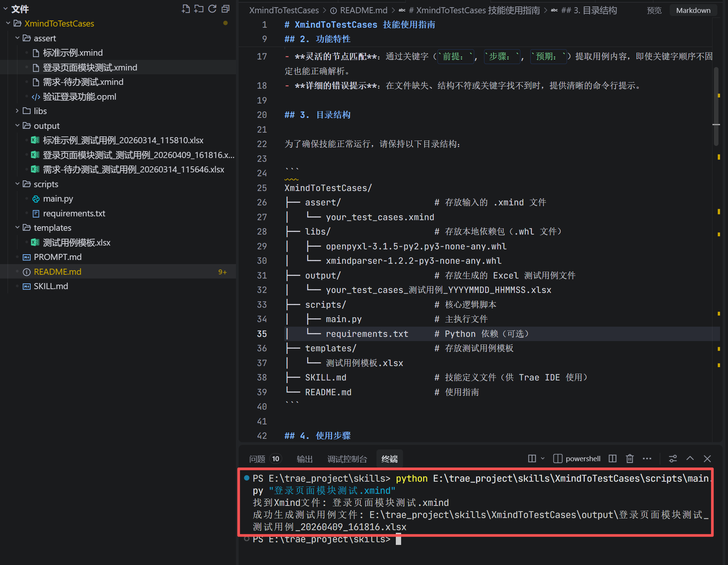Collapse the 文件 explorer section

(x=5, y=9)
